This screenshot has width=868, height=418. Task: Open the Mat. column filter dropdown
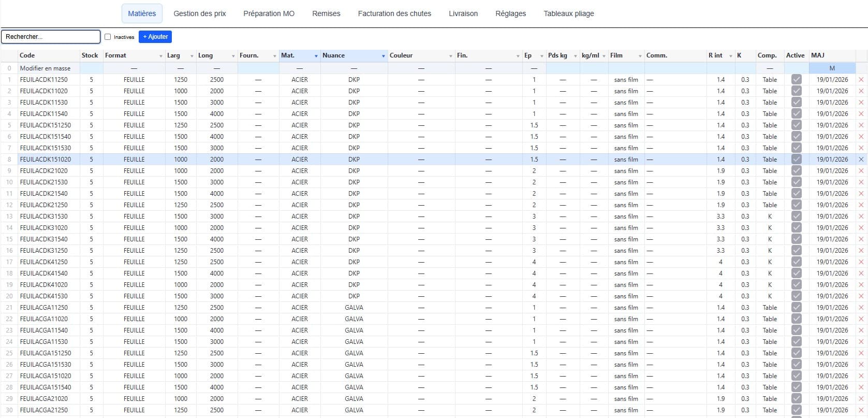pos(316,56)
